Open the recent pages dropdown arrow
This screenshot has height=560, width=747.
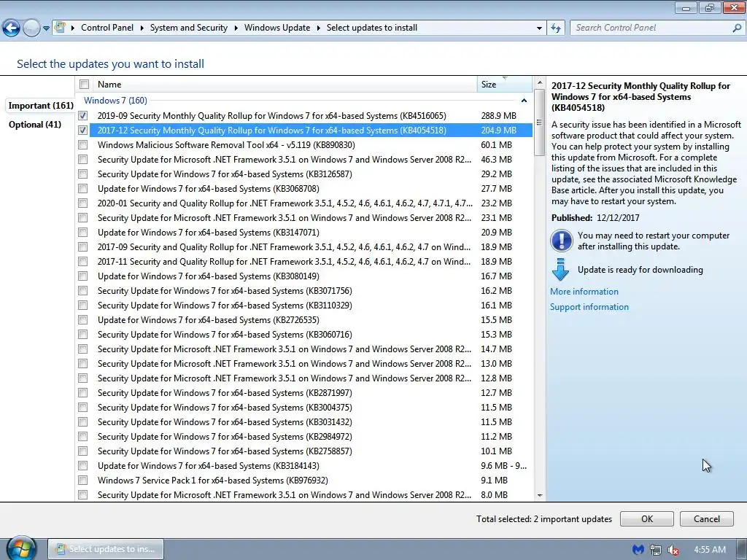pyautogui.click(x=46, y=28)
